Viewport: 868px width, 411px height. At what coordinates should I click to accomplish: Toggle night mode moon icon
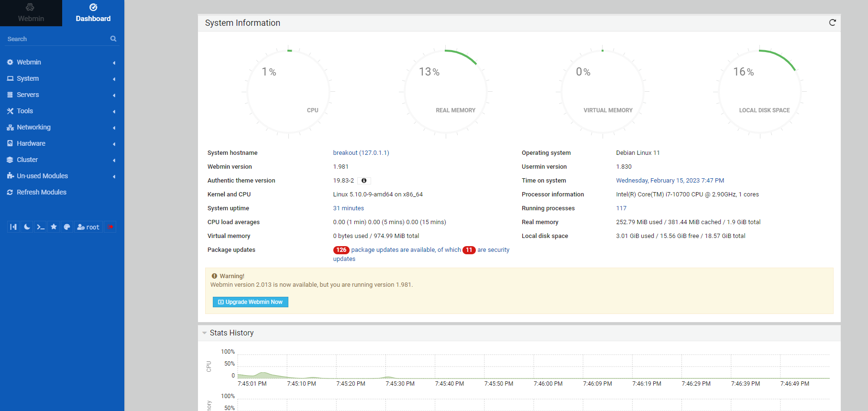tap(27, 227)
